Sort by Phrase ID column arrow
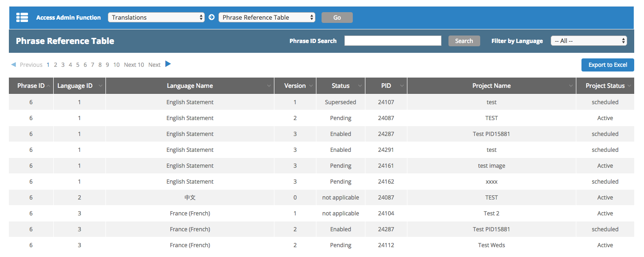Screen dimensions: 644x257 49,86
